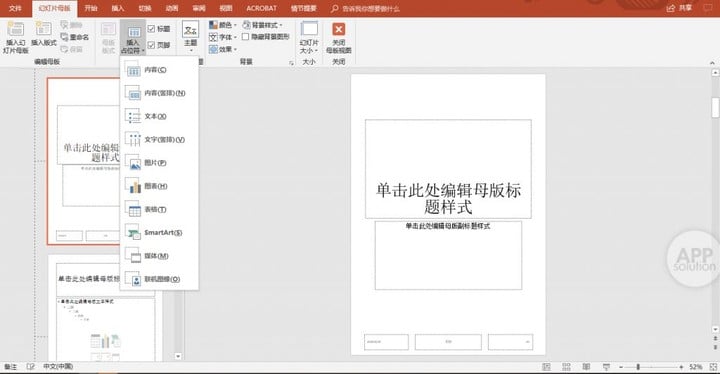Open the File tab
This screenshot has height=374, width=720.
tap(15, 8)
